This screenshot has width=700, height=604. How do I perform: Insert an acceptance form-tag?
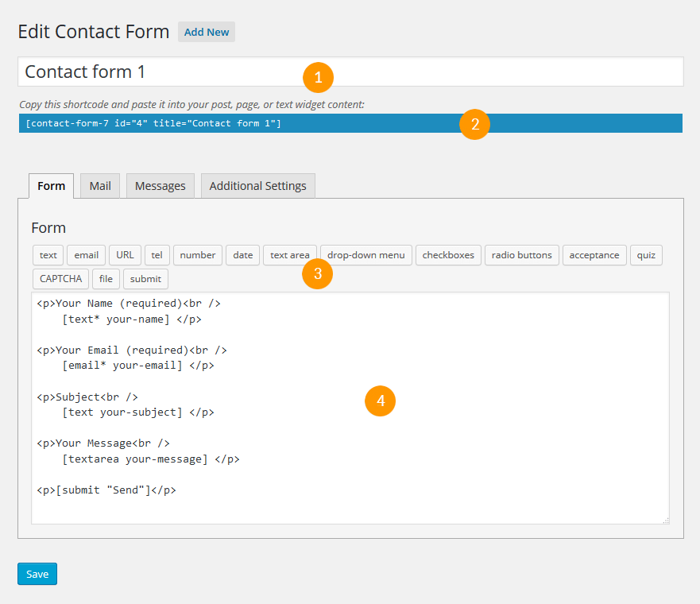(594, 255)
